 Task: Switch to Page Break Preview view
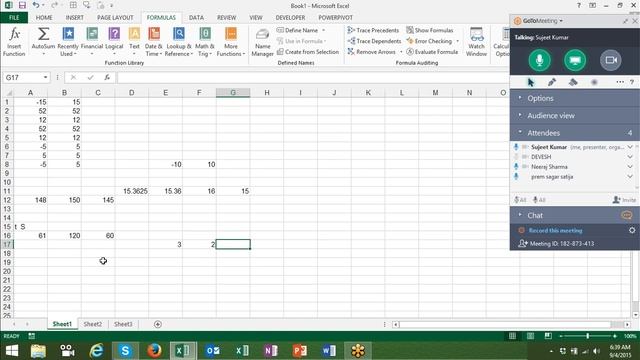click(x=548, y=336)
